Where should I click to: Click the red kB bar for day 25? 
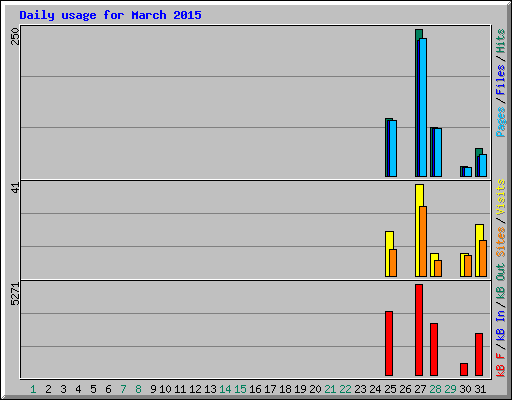click(x=389, y=344)
